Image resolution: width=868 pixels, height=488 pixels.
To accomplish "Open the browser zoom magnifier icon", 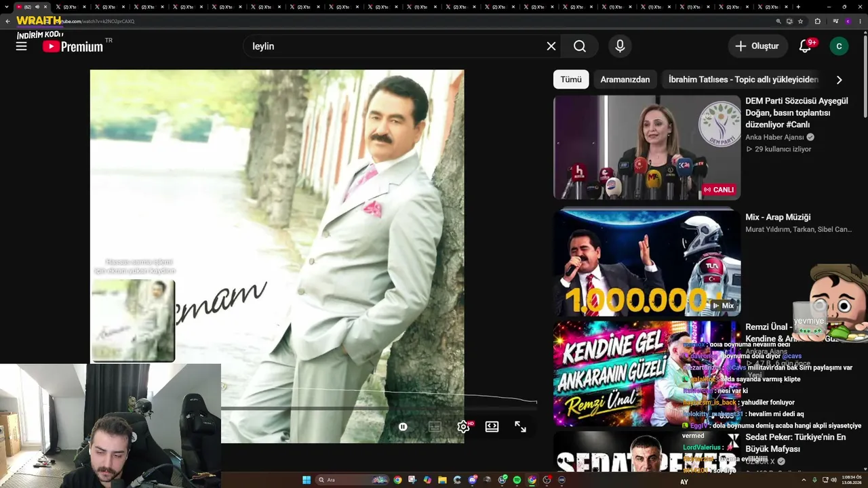I will tap(778, 21).
